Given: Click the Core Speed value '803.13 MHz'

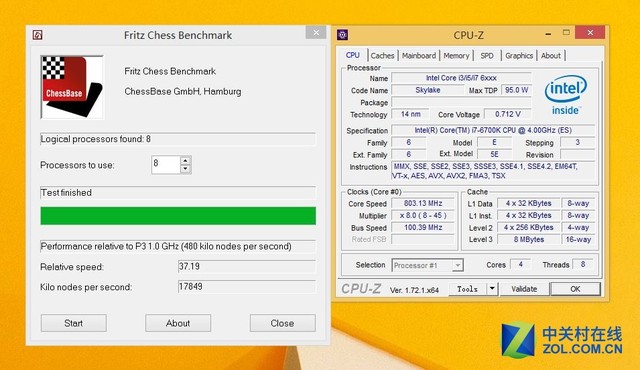Looking at the screenshot, I should pyautogui.click(x=423, y=203).
